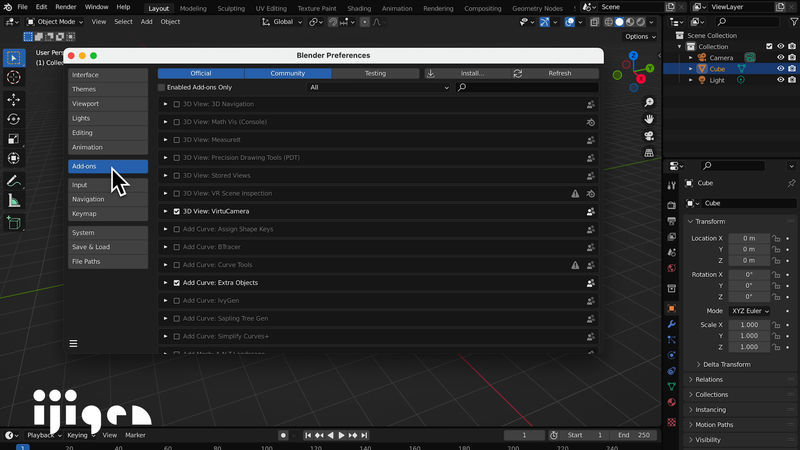This screenshot has width=800, height=450.
Task: Click the Refresh add-ons button
Action: (555, 73)
